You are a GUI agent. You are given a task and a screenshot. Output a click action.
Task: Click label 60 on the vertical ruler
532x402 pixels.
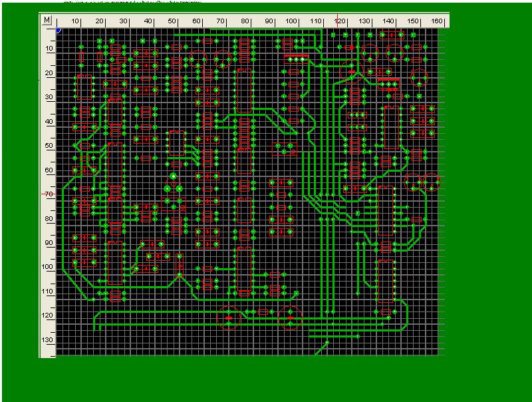49,170
